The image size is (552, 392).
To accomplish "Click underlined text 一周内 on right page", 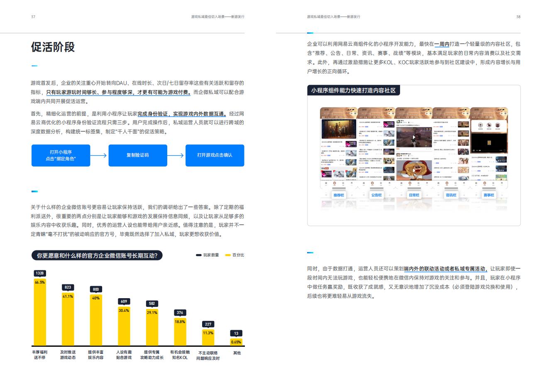I will point(442,44).
